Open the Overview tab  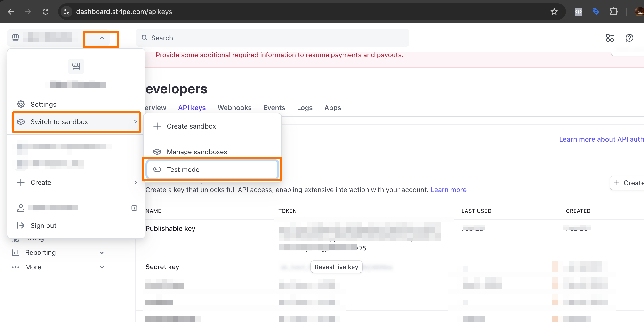click(x=156, y=108)
